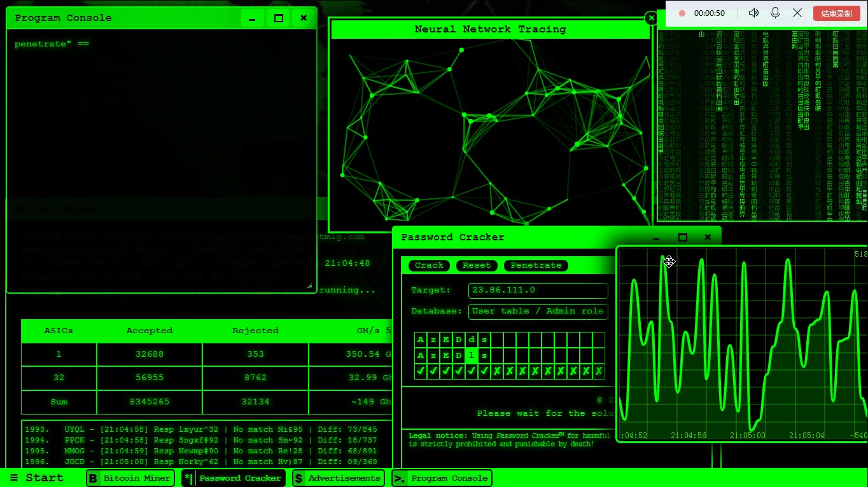Viewport: 868px width, 487px height.
Task: Maximize the Program Console window
Action: coord(278,18)
